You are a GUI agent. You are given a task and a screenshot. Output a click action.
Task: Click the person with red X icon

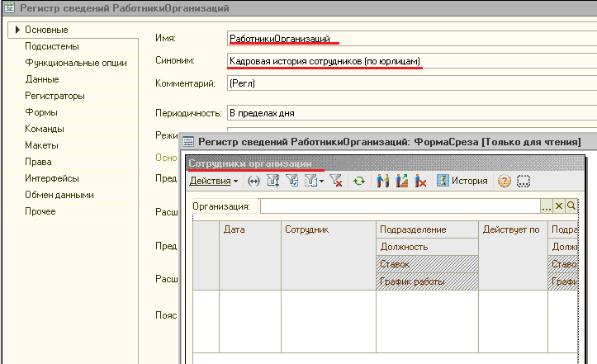[421, 181]
